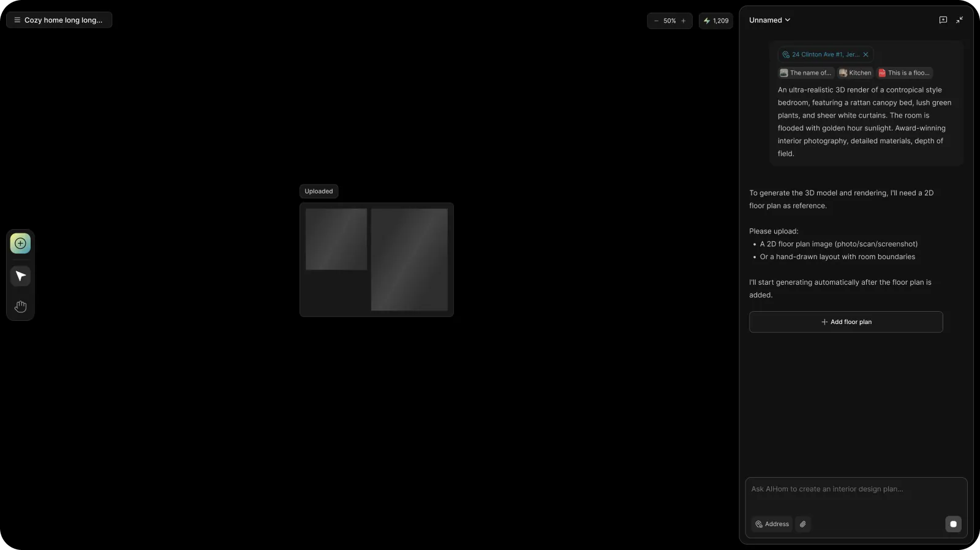Activate the hand pan tool
This screenshot has width=980, height=550.
(x=20, y=307)
